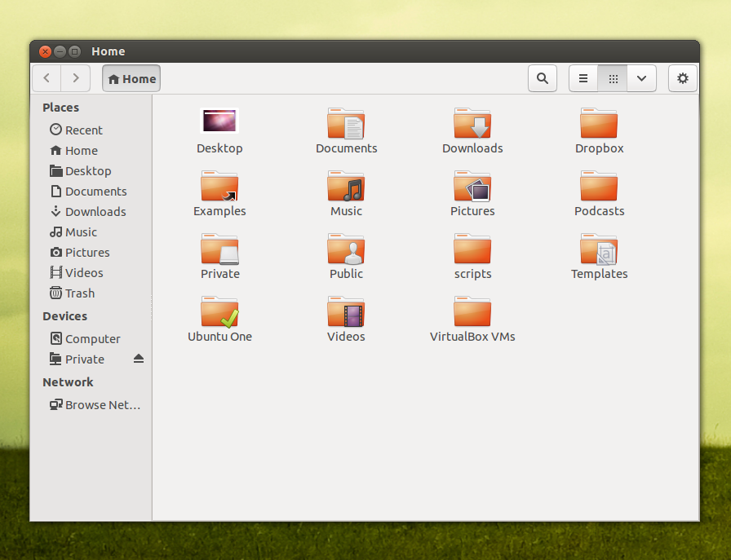This screenshot has width=731, height=560.
Task: Switch to list view
Action: (583, 78)
